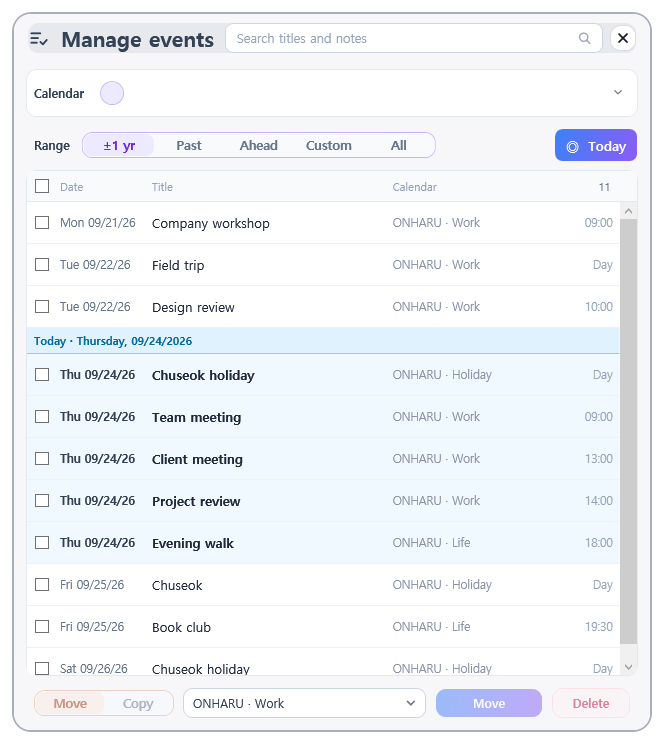Tick checkbox for Book club event

[x=42, y=626]
